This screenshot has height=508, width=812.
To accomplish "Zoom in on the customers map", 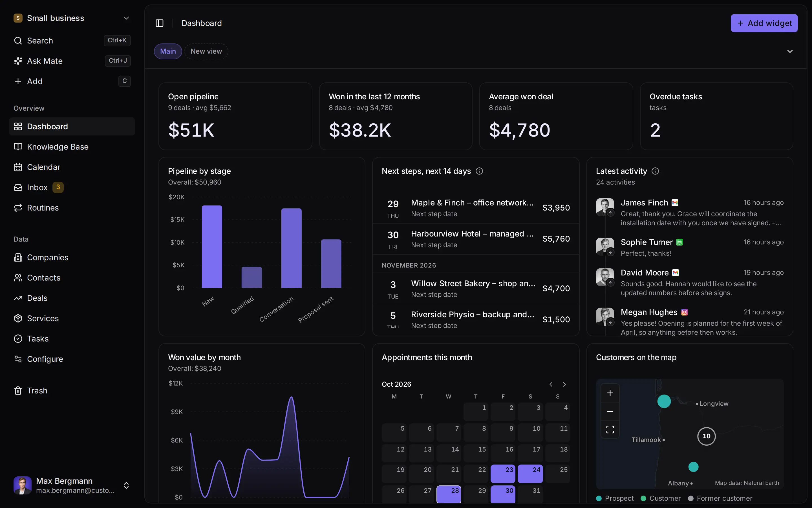I will (610, 393).
